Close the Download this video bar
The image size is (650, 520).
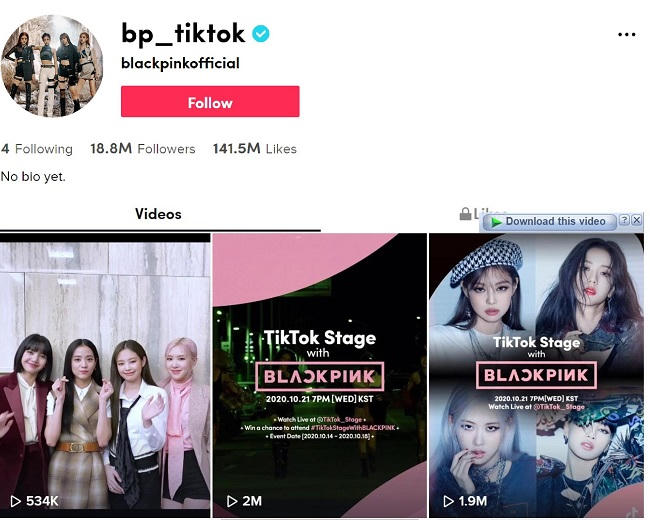637,220
